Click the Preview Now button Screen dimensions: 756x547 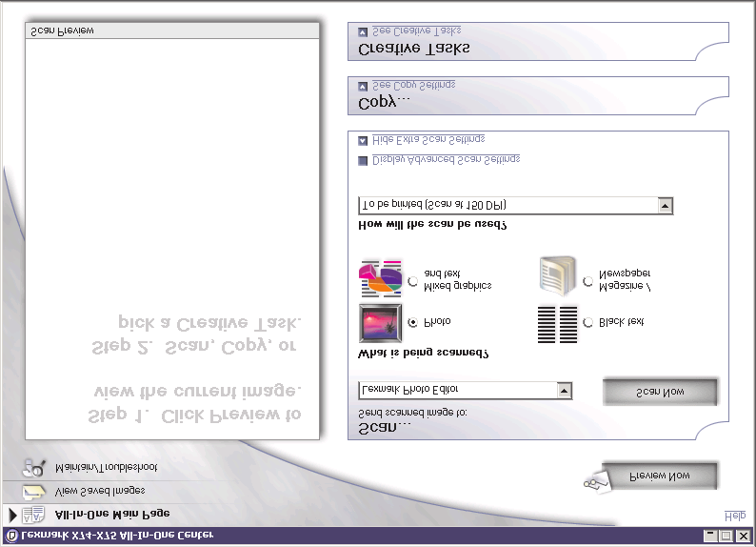coord(660,476)
